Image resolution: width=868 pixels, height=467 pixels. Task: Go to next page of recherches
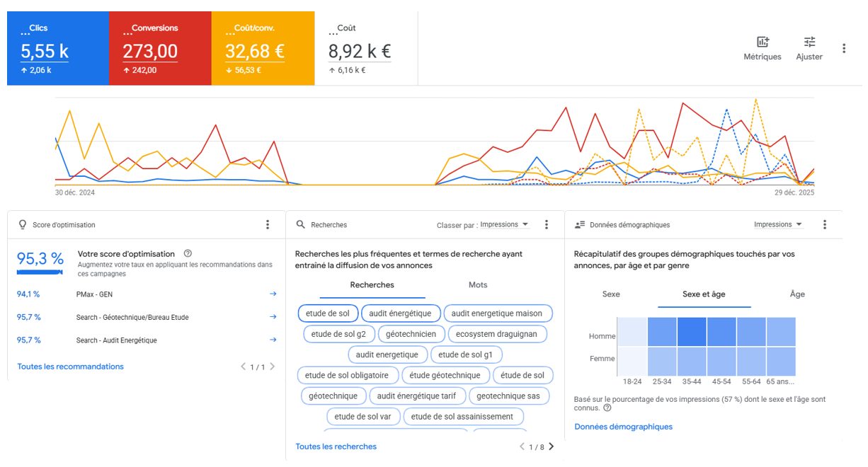[x=552, y=446]
